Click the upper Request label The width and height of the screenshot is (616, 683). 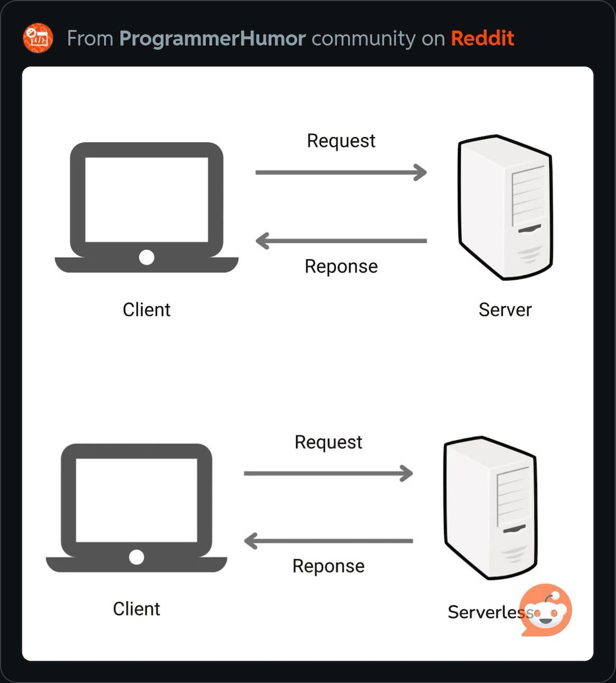point(341,141)
